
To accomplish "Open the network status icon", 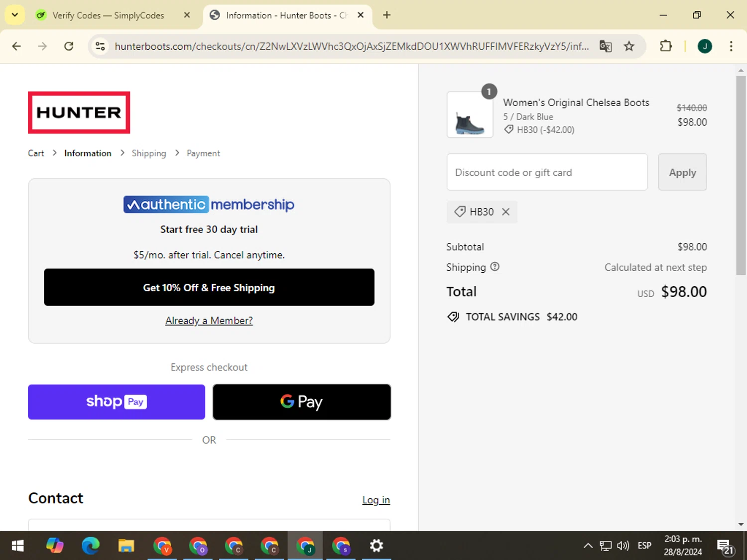I will [605, 546].
